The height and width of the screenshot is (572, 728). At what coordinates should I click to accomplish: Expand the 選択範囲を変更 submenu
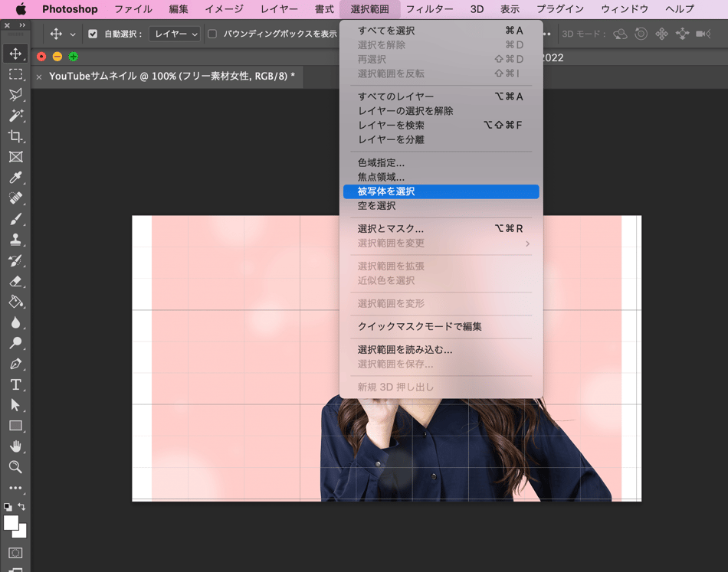pos(441,244)
